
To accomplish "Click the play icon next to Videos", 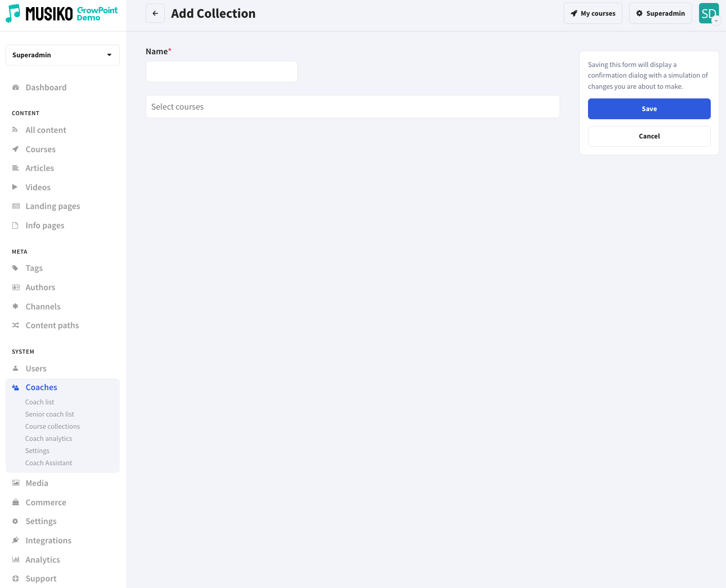I will point(15,187).
